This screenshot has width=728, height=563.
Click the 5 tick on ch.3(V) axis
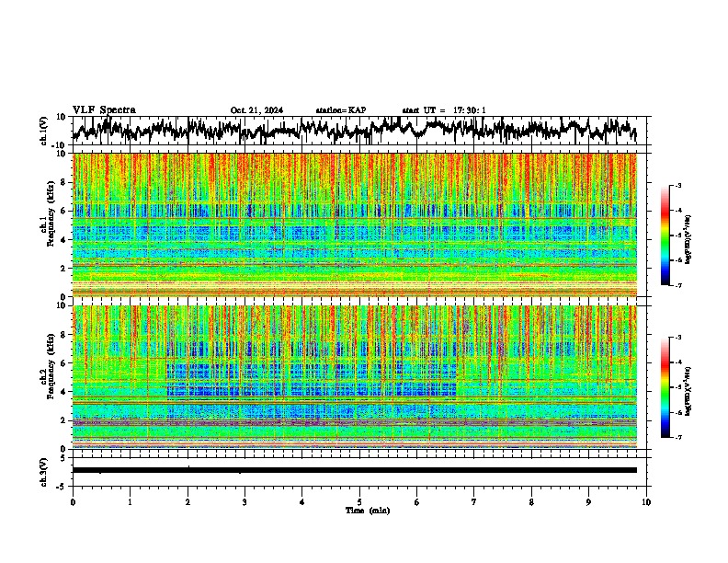click(64, 458)
